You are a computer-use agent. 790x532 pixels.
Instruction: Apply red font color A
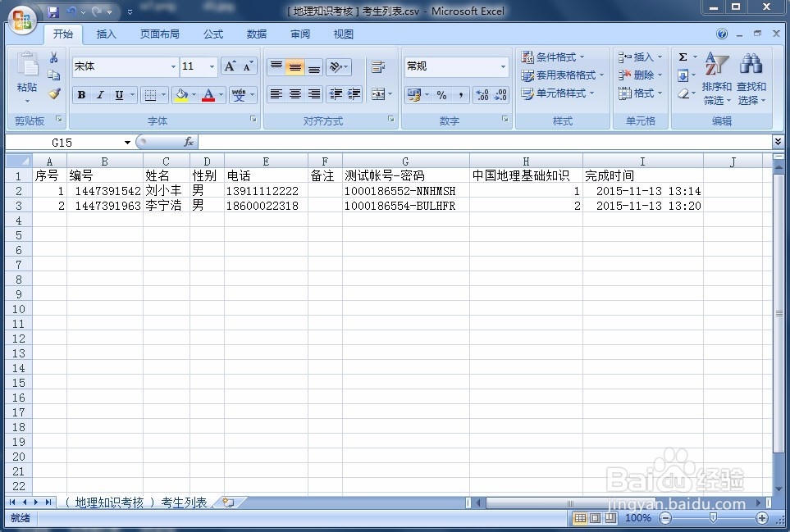(x=208, y=94)
